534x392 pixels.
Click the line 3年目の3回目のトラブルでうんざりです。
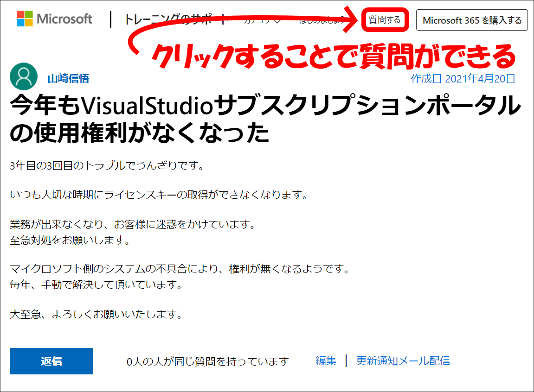[107, 165]
